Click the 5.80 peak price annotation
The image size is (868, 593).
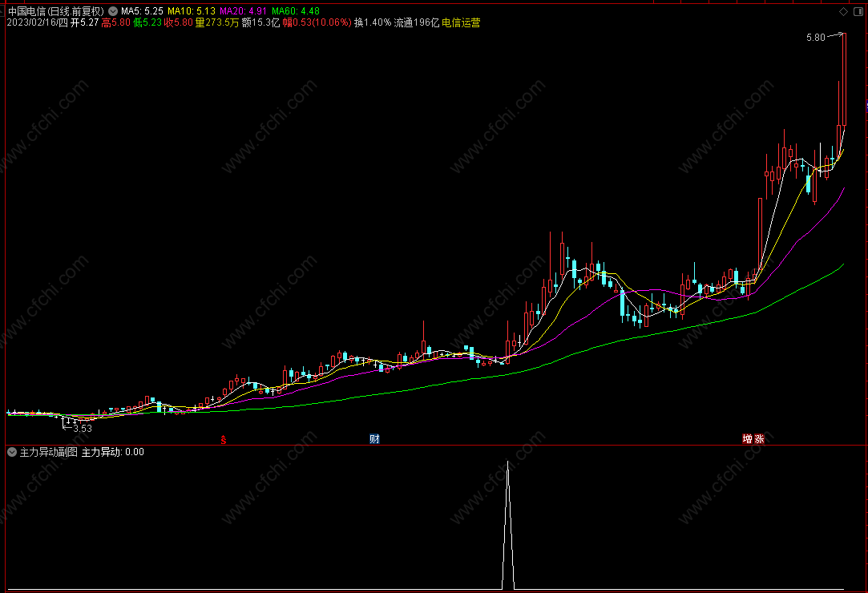[x=815, y=38]
